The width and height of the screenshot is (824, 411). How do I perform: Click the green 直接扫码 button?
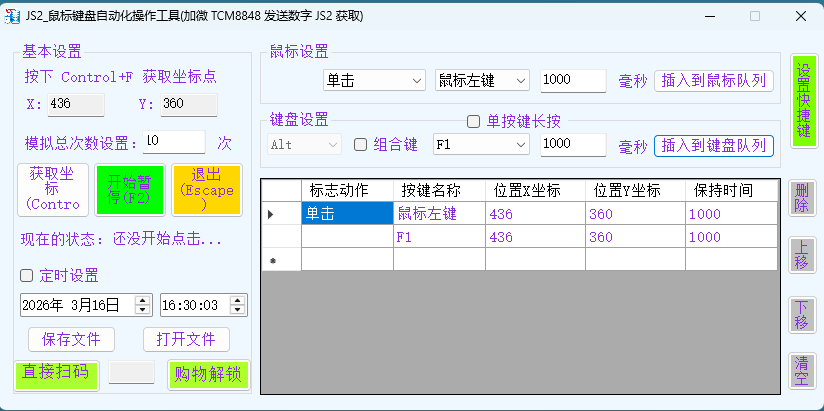[x=56, y=375]
